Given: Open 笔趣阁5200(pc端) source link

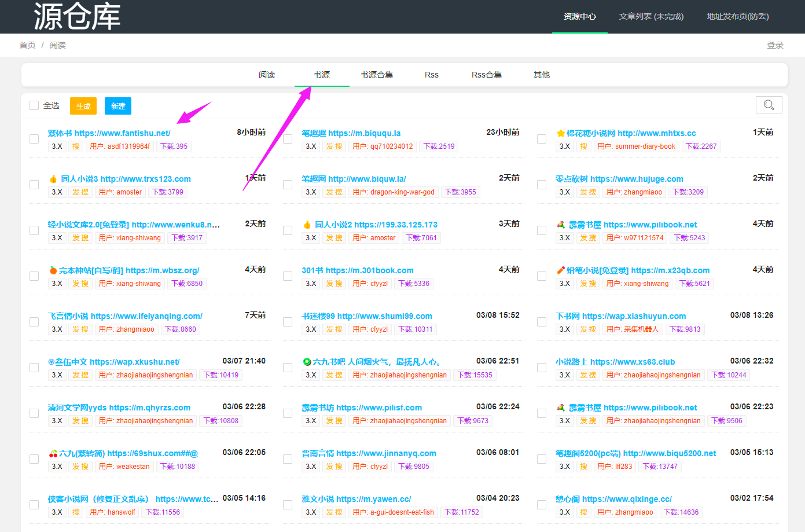Looking at the screenshot, I should pyautogui.click(x=635, y=453).
